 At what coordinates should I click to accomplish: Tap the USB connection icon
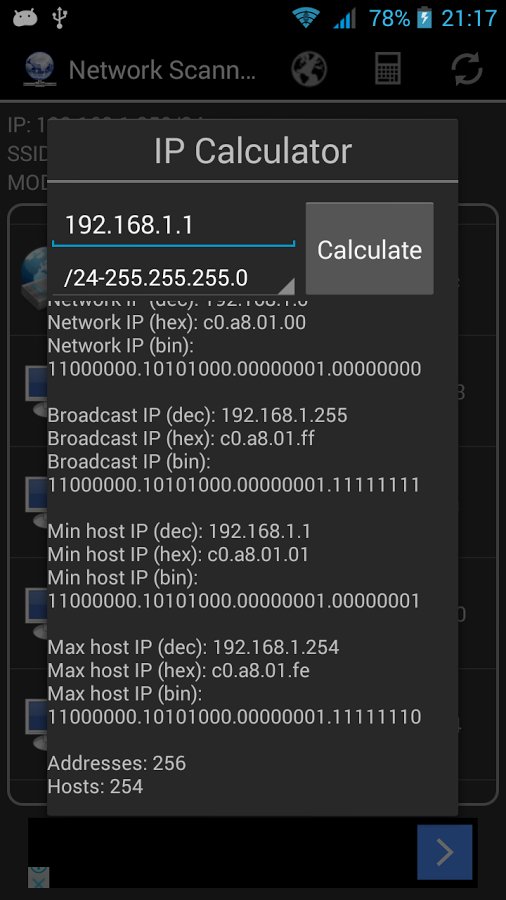pyautogui.click(x=59, y=18)
